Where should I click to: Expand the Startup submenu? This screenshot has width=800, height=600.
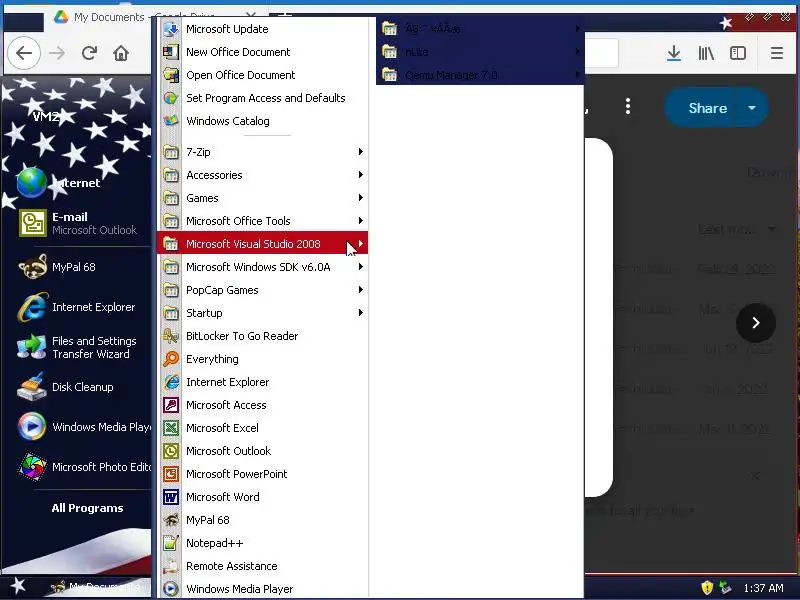click(x=262, y=313)
